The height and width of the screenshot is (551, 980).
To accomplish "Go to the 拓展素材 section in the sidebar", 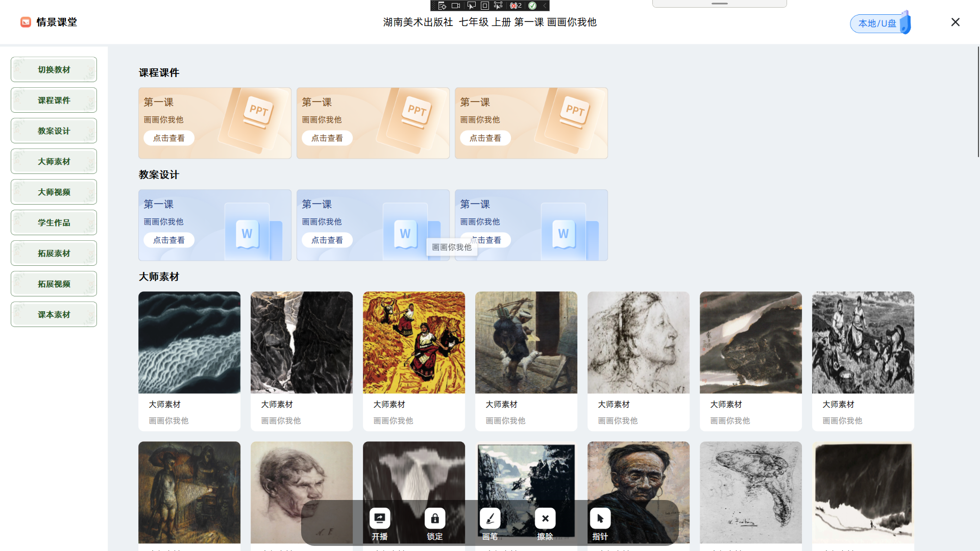I will point(54,253).
